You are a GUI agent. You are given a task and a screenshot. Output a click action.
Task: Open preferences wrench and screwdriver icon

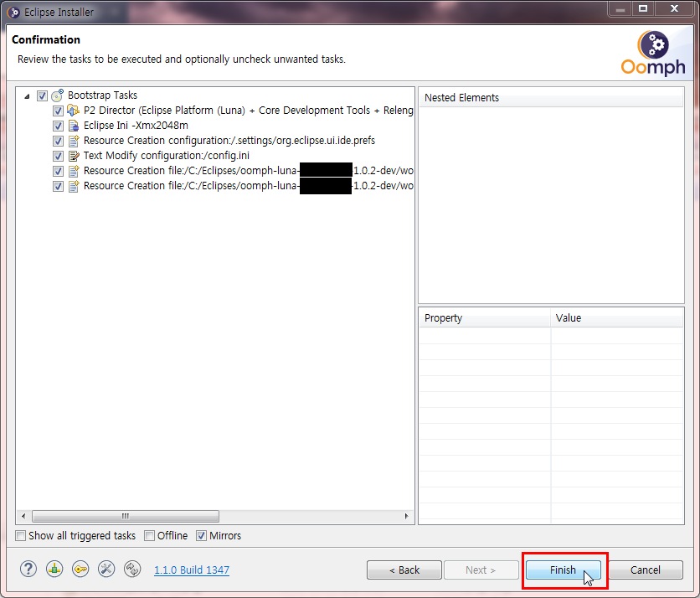[106, 569]
